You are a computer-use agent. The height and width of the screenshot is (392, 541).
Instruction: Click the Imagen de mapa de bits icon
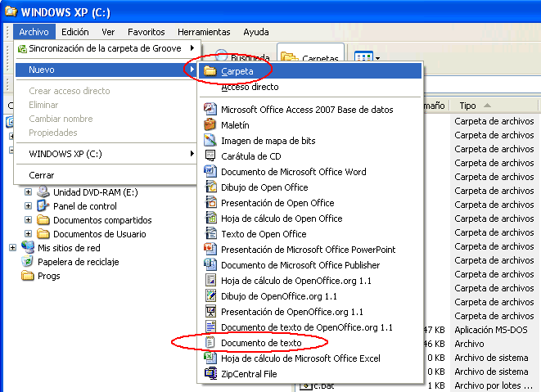point(210,141)
